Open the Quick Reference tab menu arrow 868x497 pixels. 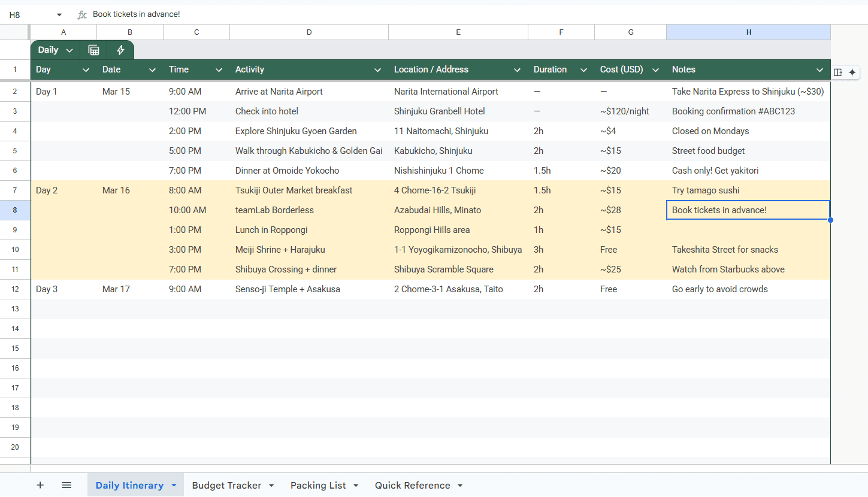pyautogui.click(x=460, y=485)
